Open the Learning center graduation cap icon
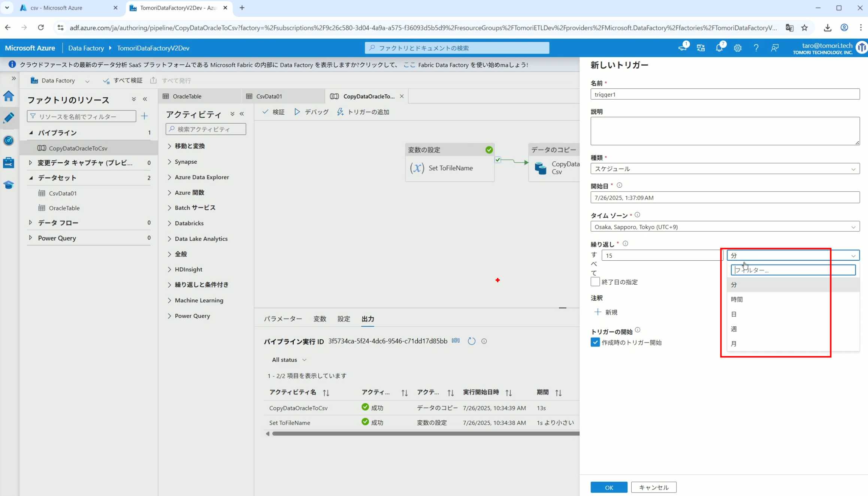 coord(9,185)
